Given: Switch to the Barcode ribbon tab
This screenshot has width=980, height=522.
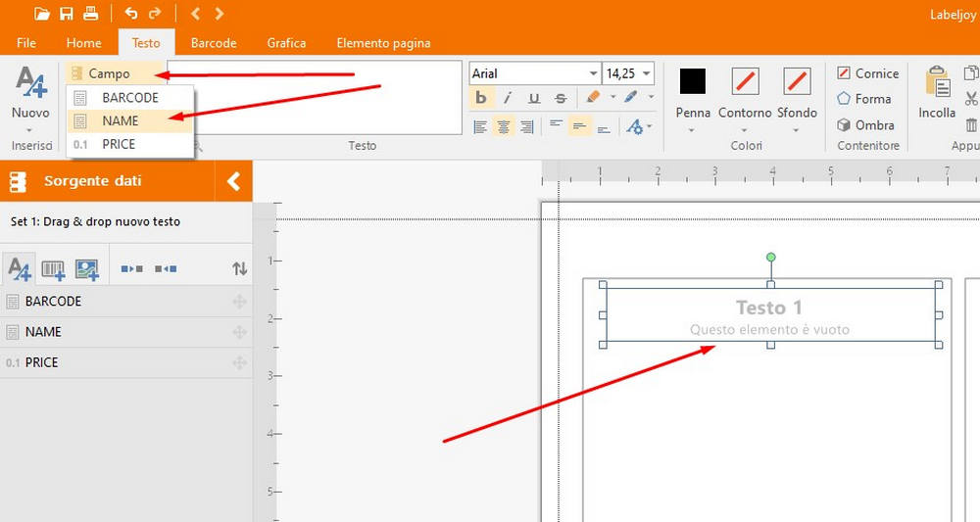Looking at the screenshot, I should (x=213, y=43).
